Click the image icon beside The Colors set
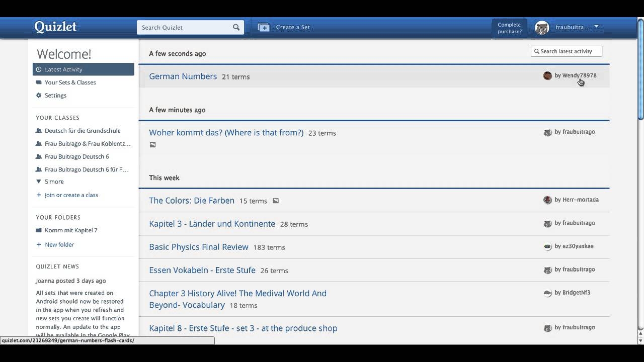Viewport: 644px width, 362px height. tap(275, 201)
